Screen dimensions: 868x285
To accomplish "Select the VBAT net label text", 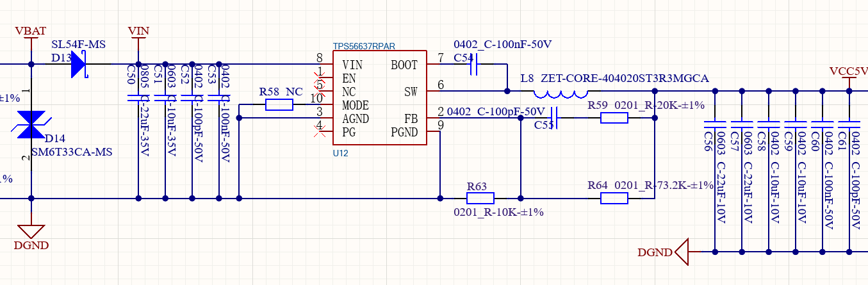I will (30, 31).
